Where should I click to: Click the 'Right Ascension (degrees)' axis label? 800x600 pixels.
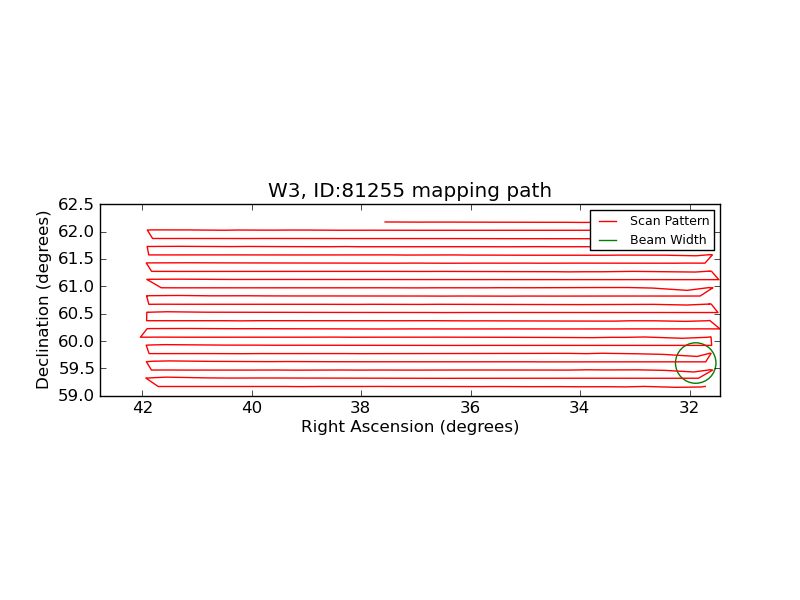pos(410,427)
